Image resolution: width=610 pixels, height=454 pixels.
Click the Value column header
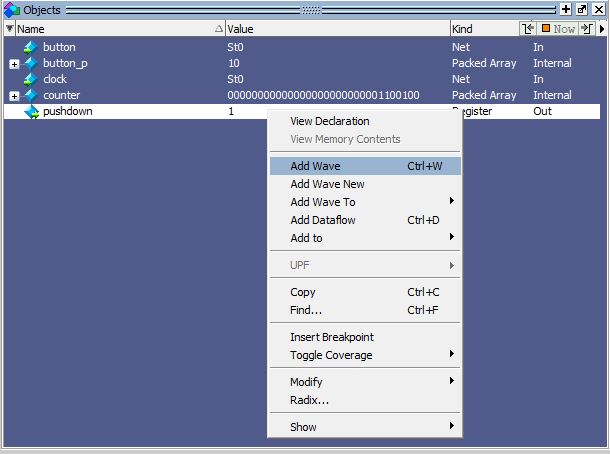(x=337, y=29)
